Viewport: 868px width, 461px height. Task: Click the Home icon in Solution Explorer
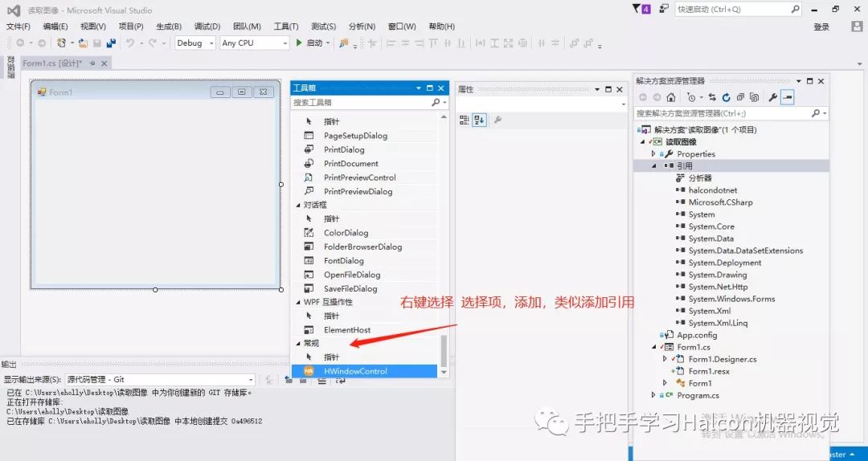pos(671,97)
